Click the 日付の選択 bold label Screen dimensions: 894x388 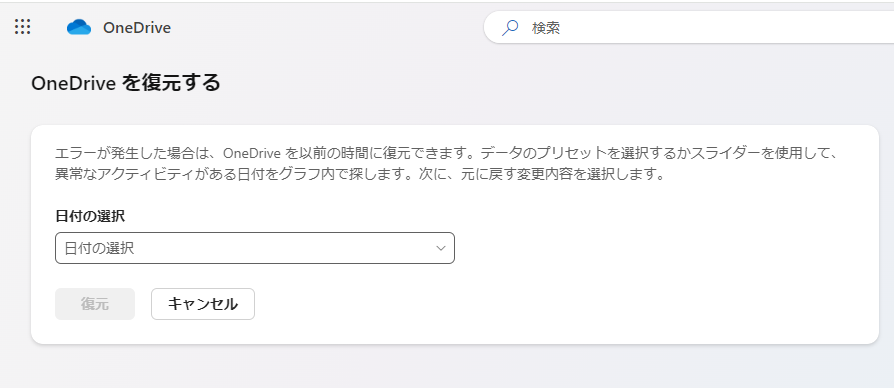coord(90,216)
